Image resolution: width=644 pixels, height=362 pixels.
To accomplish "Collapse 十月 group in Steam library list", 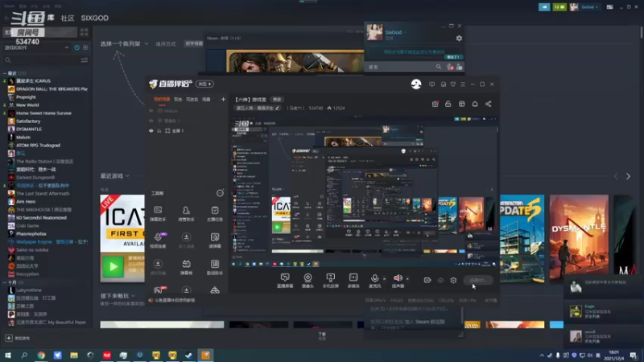I will click(x=5, y=282).
